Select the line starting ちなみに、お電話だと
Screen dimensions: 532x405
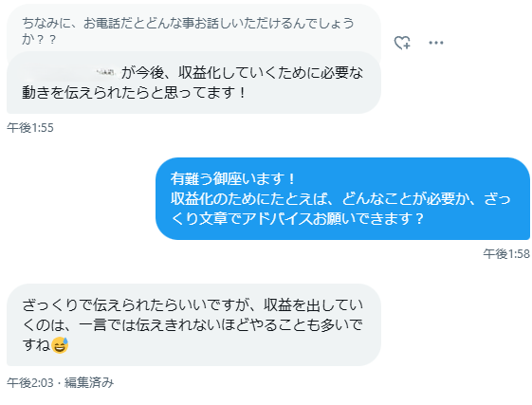tap(189, 23)
